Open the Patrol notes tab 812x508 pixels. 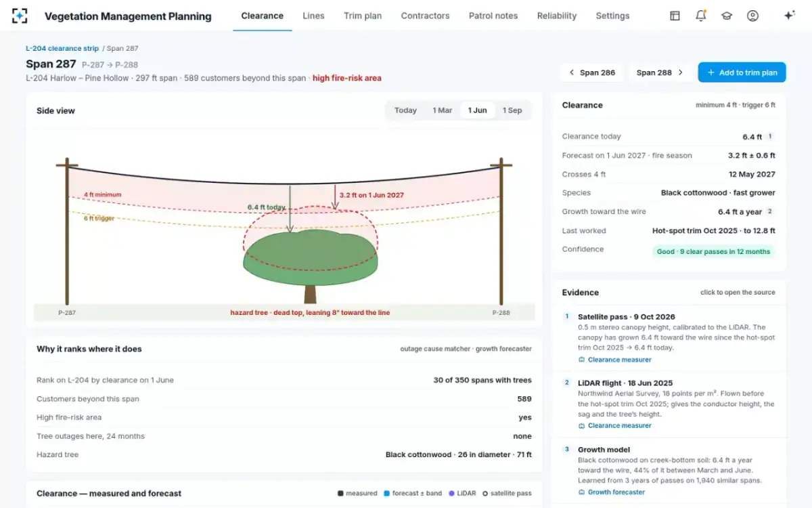[493, 16]
